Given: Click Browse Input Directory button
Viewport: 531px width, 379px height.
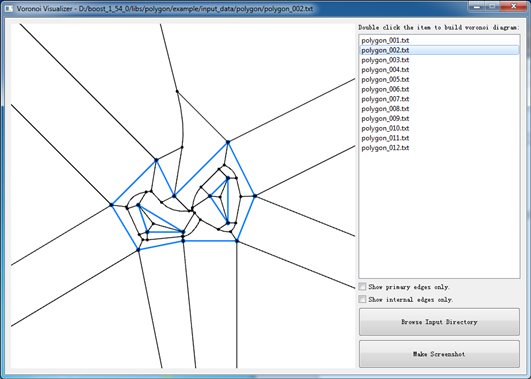Looking at the screenshot, I should click(439, 322).
